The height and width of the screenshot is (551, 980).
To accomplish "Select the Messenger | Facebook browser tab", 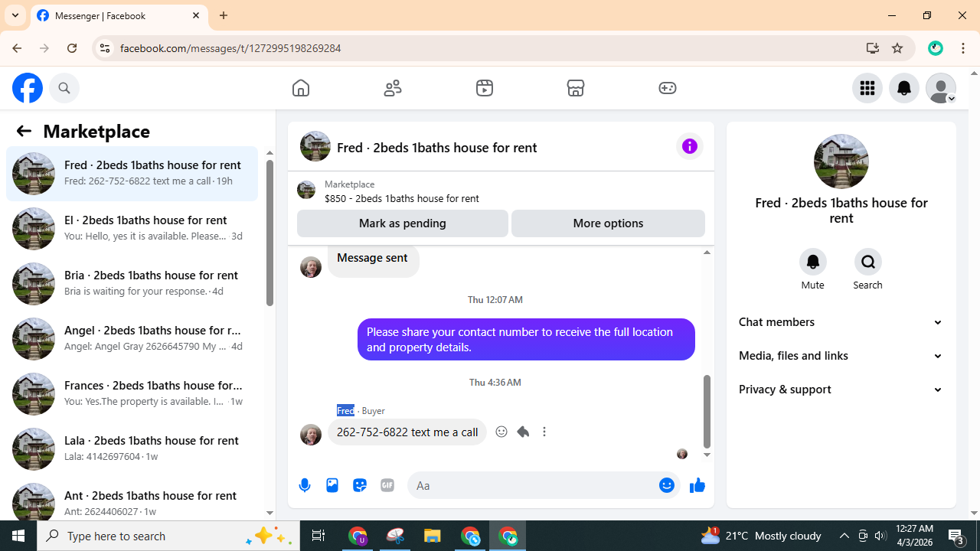I will coord(119,16).
